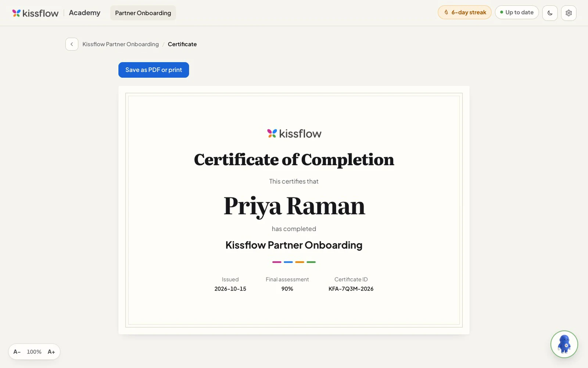Viewport: 588px width, 368px height.
Task: Click Save as PDF or print
Action: tap(154, 70)
